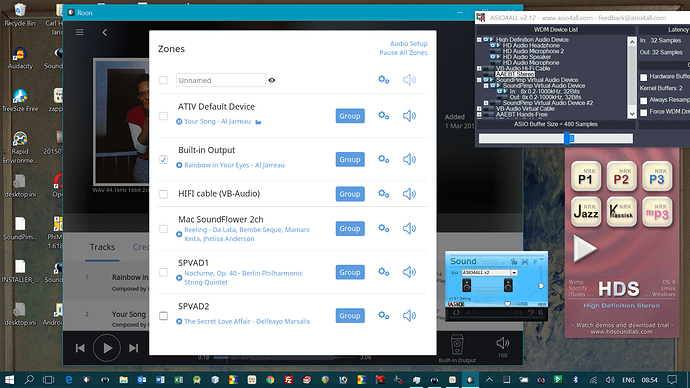Skip to previous track in Roon
The height and width of the screenshot is (388, 690).
pyautogui.click(x=80, y=348)
